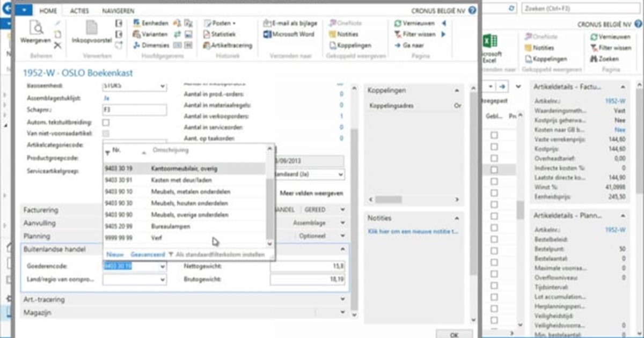The width and height of the screenshot is (644, 338).
Task: Select row 9405 20 99 Bureaulampen
Action: click(x=185, y=226)
